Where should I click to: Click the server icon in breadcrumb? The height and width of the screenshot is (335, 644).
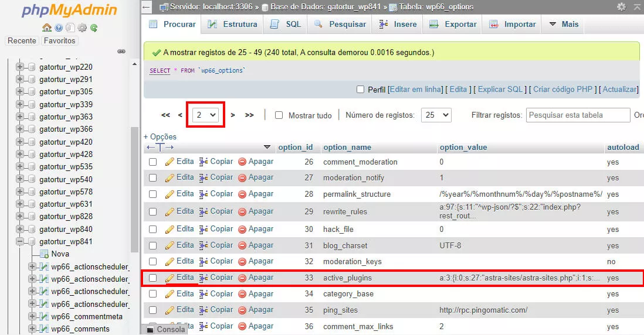coord(164,7)
